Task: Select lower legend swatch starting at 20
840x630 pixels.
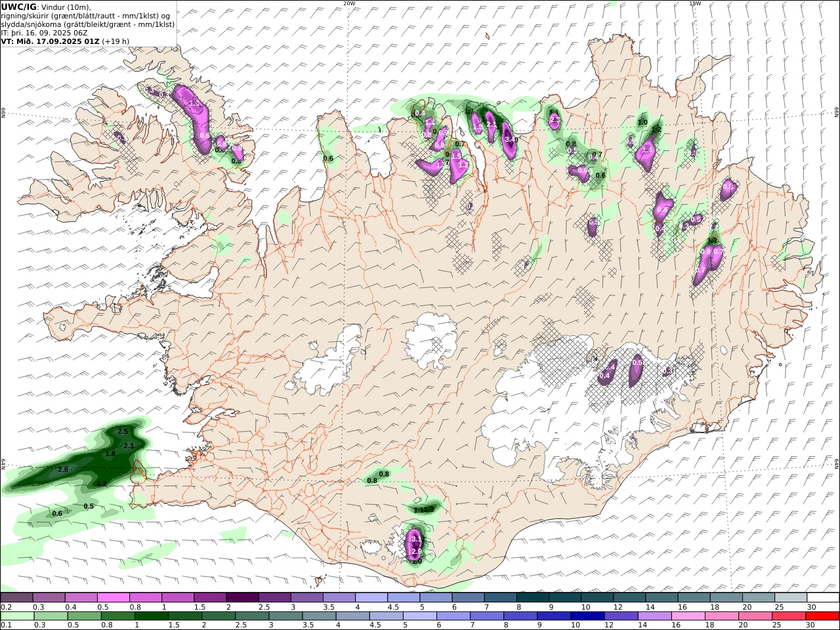Action: tap(755, 616)
